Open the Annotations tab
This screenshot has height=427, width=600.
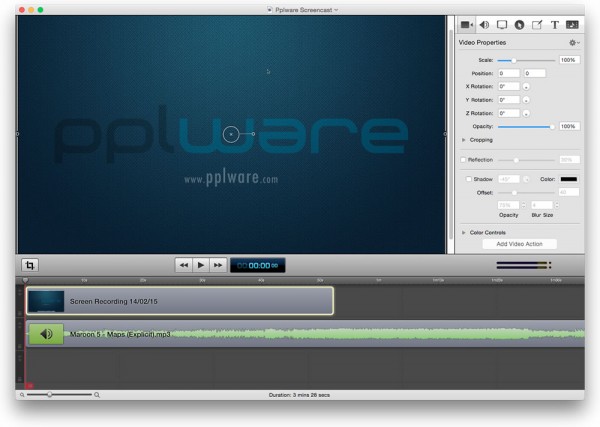point(537,25)
